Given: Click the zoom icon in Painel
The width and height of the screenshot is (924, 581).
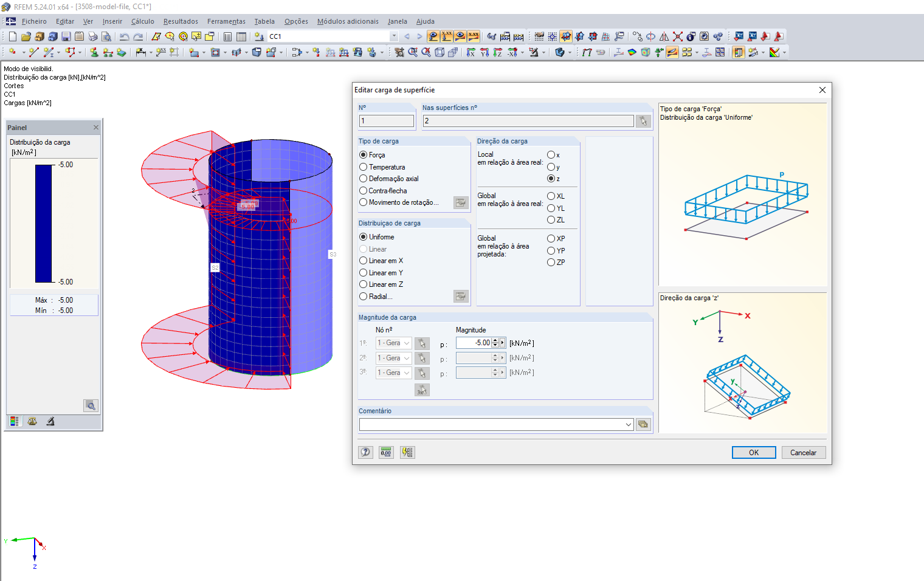Looking at the screenshot, I should tap(91, 405).
